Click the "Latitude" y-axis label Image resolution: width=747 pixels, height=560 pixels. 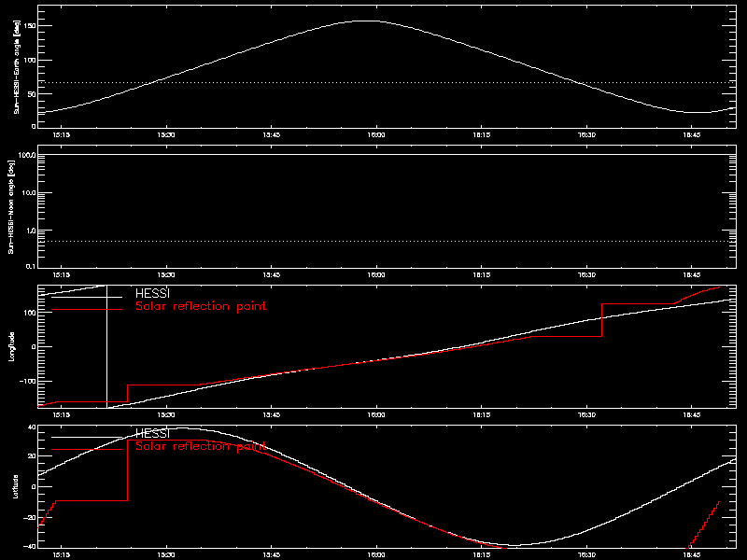tap(15, 486)
